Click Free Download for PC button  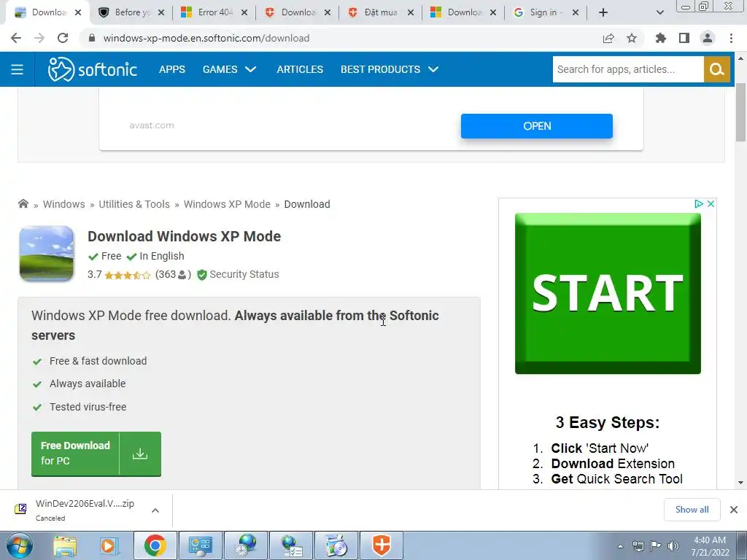coord(96,454)
